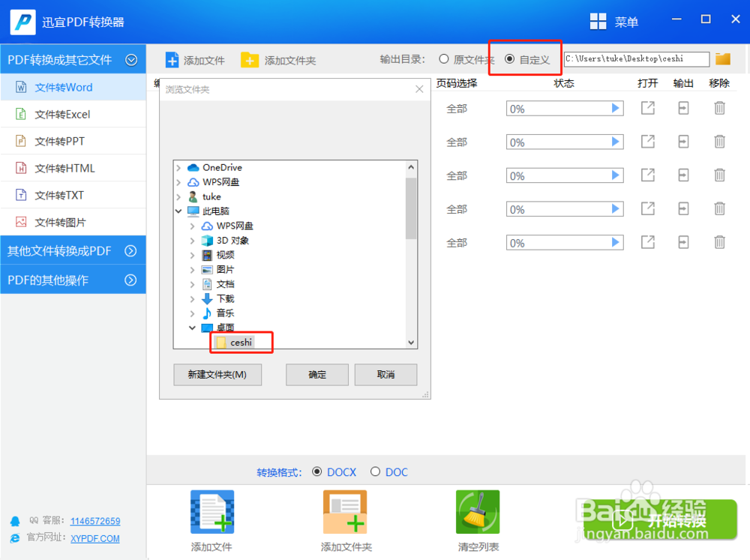Select the ceshi folder in the tree
The width and height of the screenshot is (750, 560).
[x=234, y=343]
